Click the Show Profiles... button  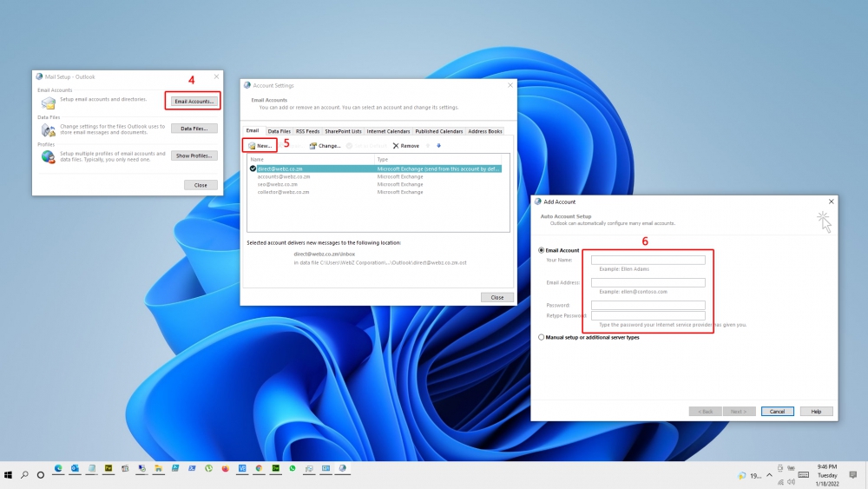point(193,155)
